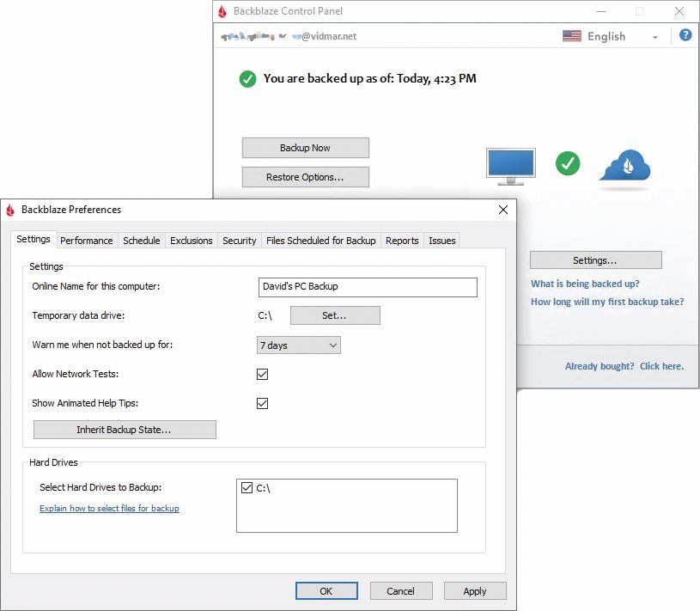
Task: Click Set... for temporary data drive
Action: pos(335,315)
